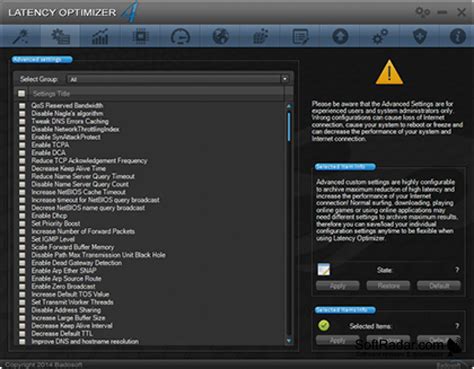Open the upward arrow update tab
This screenshot has height=369, width=474.
click(340, 36)
